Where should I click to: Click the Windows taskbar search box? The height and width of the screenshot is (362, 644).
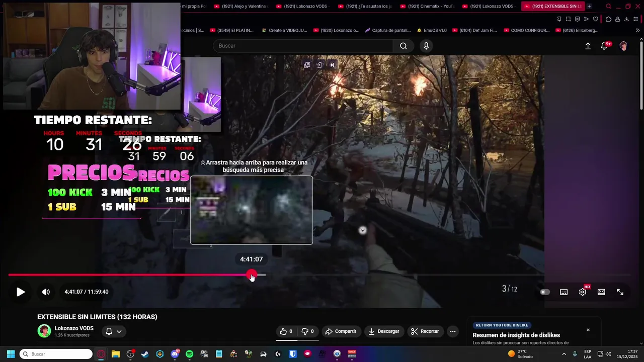tap(56, 354)
